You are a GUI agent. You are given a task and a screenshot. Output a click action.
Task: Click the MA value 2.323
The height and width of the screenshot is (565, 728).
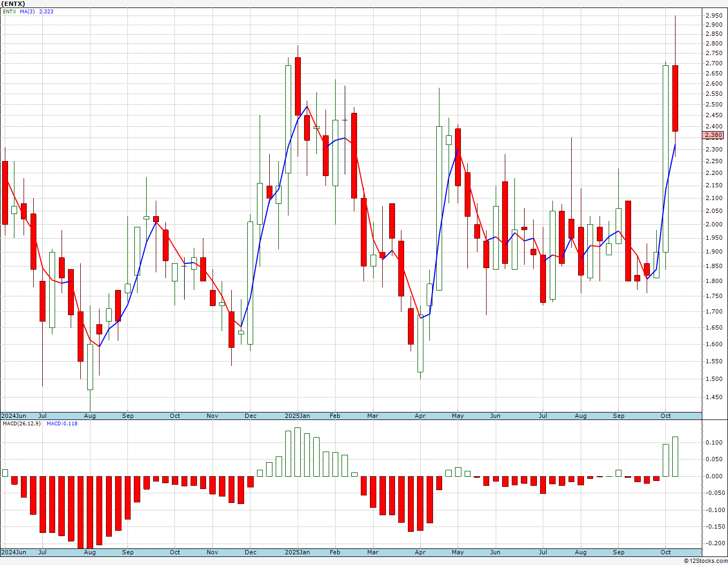click(x=46, y=11)
